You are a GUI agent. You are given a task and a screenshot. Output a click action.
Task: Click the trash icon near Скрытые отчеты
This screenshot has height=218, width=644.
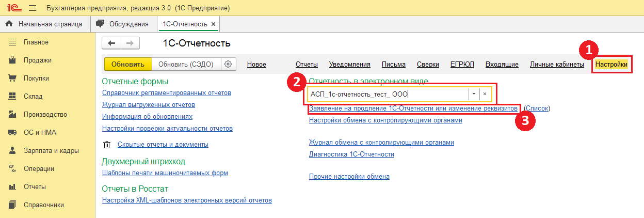[x=107, y=145]
